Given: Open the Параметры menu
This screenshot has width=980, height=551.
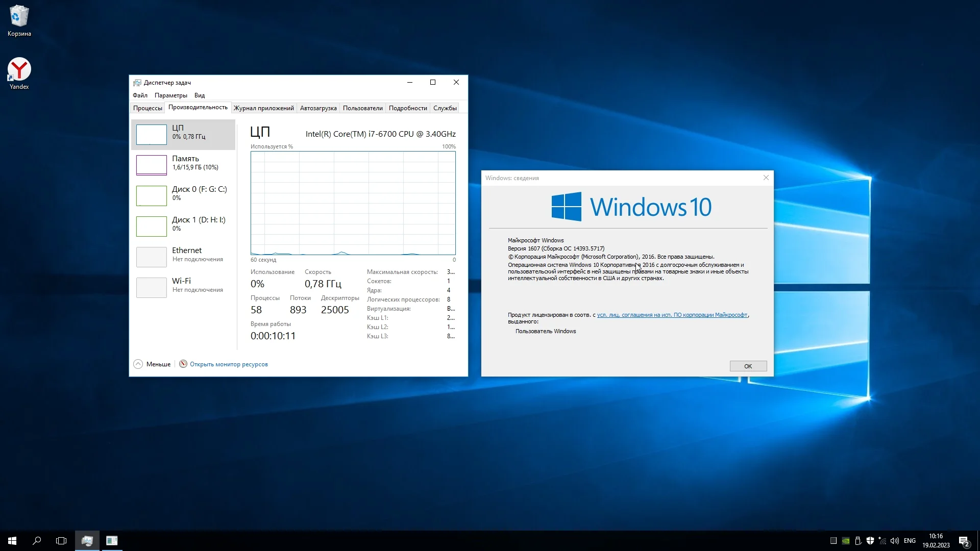Looking at the screenshot, I should tap(170, 95).
